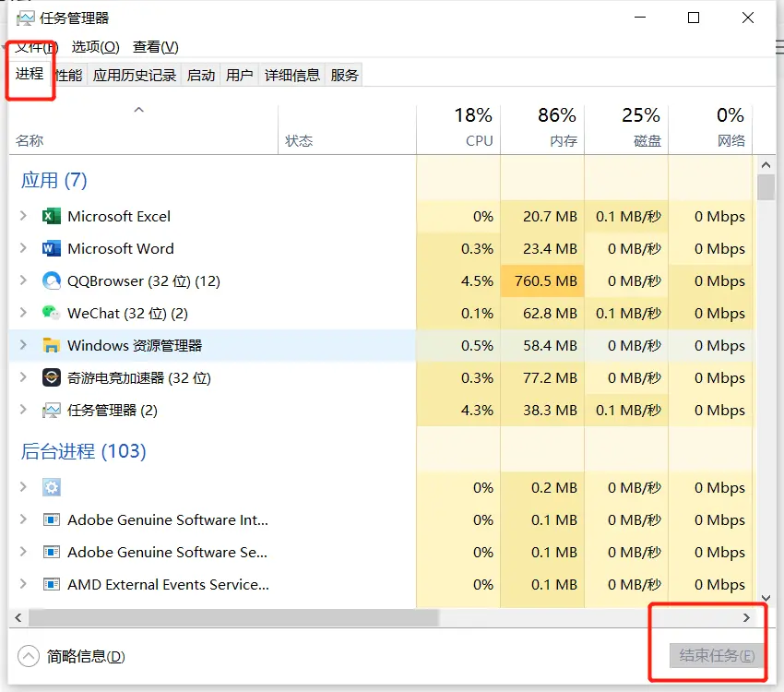Click the Microsoft Word app icon
The height and width of the screenshot is (692, 784).
tap(52, 248)
